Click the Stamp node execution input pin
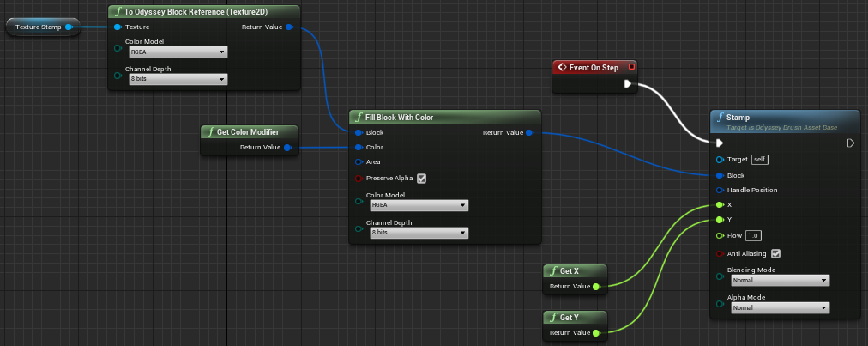This screenshot has width=868, height=346. point(720,143)
